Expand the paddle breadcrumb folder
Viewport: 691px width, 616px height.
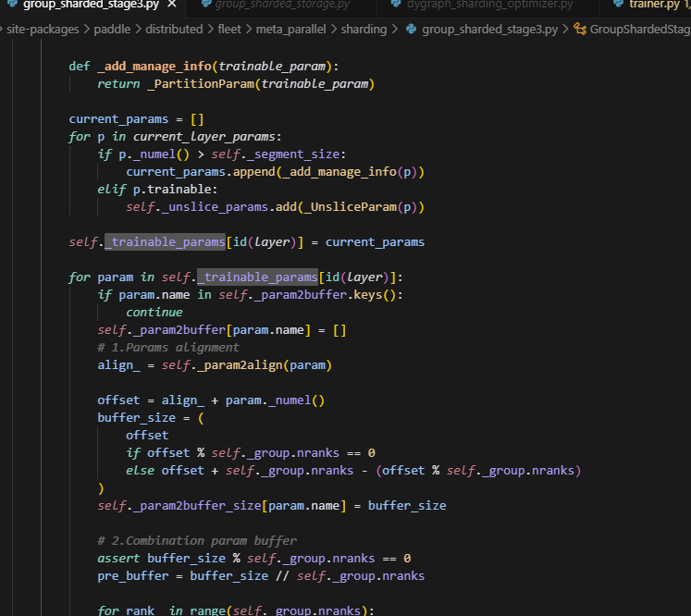coord(117,30)
